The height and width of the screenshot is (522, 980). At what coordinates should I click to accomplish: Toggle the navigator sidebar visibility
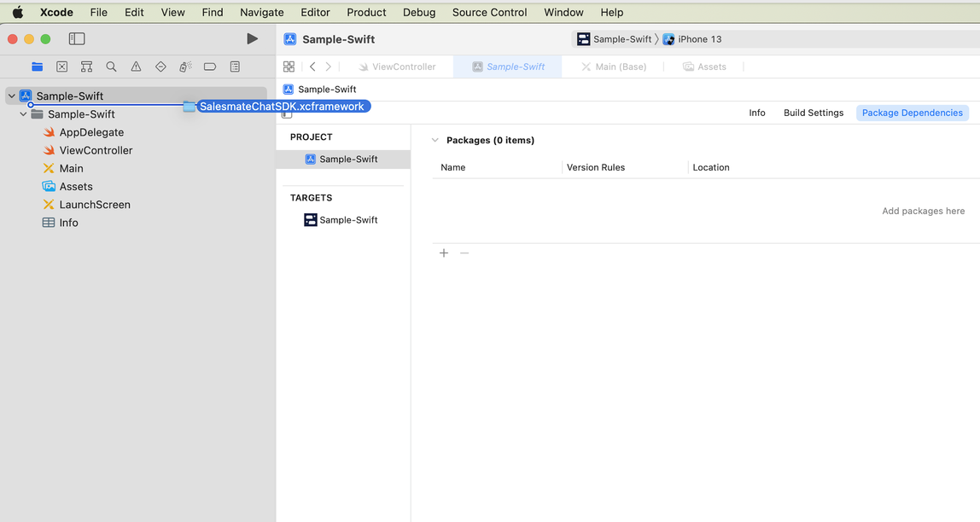(77, 38)
